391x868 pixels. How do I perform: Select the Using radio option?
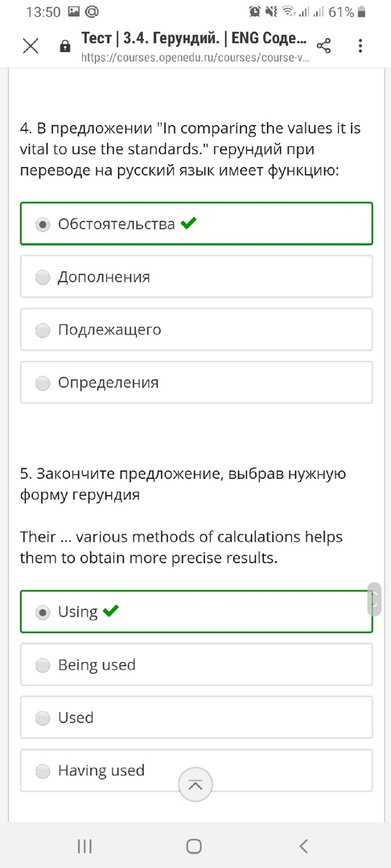pos(196,612)
